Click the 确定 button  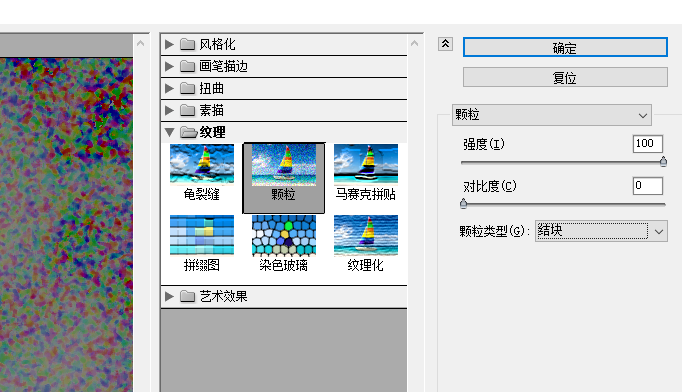click(565, 47)
